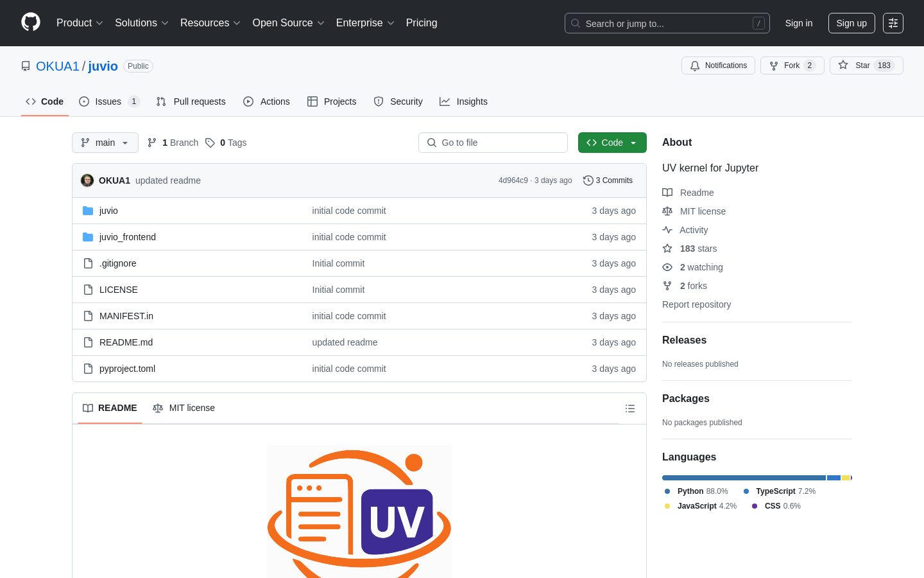Click the star icon beside 183 stars
Screen dimensions: 924x578
[x=667, y=249]
